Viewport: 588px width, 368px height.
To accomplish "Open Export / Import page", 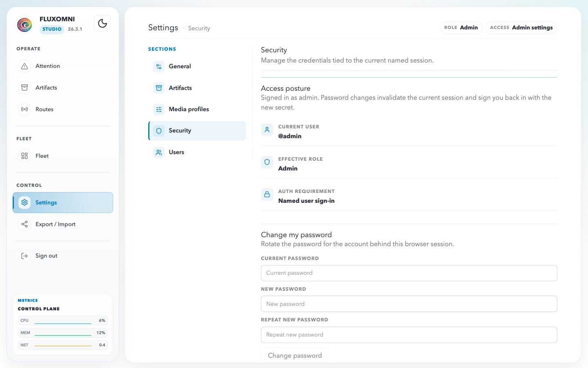I will click(x=63, y=224).
